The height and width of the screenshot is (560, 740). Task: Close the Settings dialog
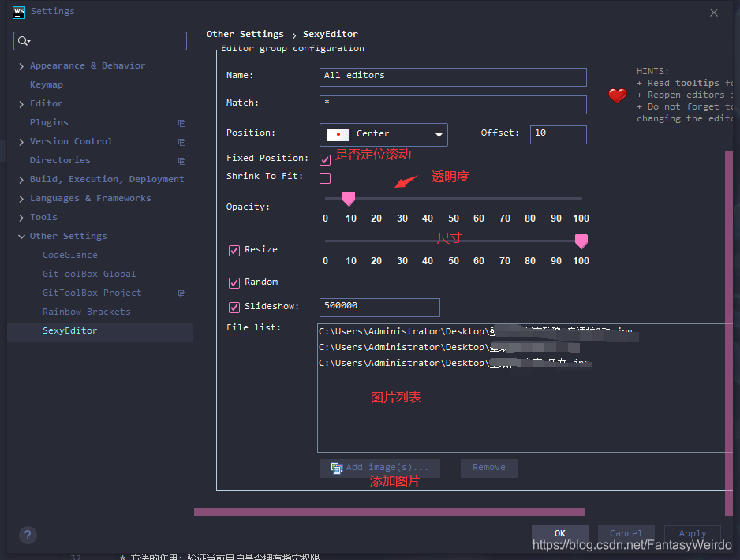714,13
